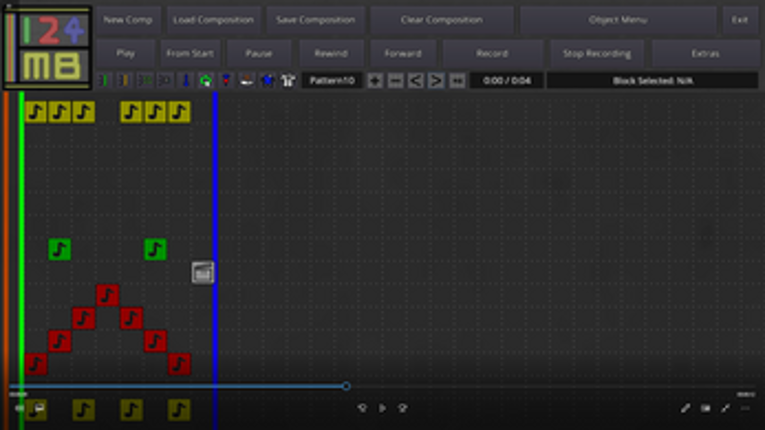Screen dimensions: 765x430
Task: Select the first yellow note block in top row
Action: click(36, 112)
